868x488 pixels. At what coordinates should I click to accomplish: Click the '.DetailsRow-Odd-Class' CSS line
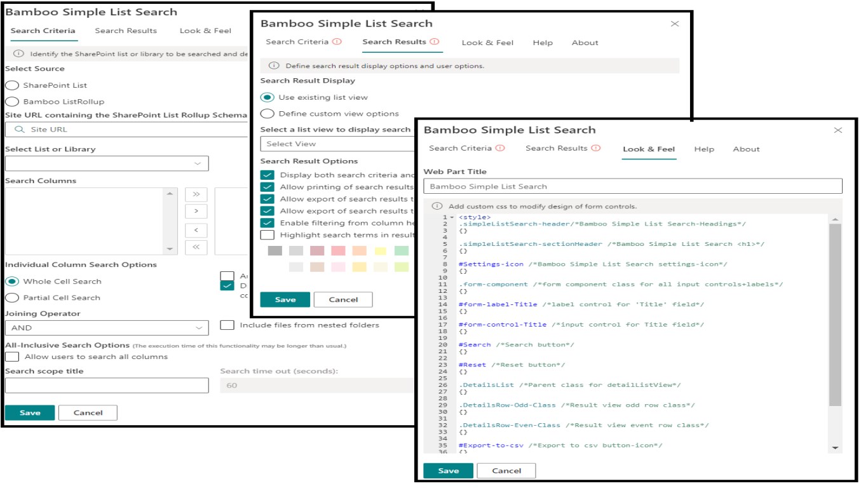click(576, 405)
